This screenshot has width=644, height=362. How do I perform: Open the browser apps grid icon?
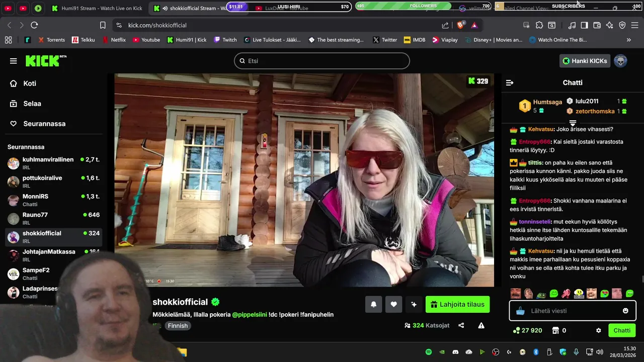pyautogui.click(x=8, y=40)
